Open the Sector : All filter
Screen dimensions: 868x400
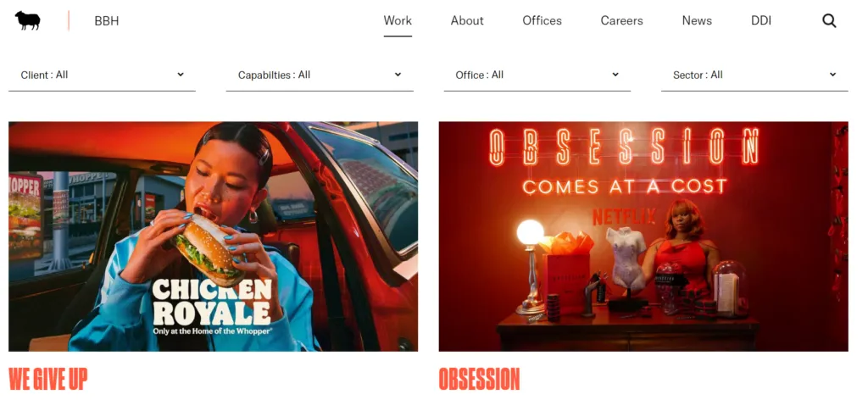pos(754,75)
